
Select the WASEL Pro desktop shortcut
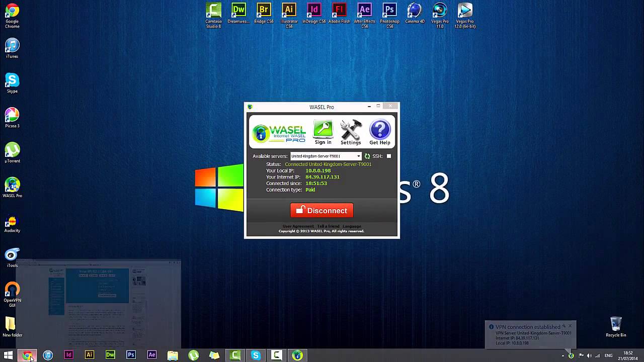pyautogui.click(x=12, y=188)
